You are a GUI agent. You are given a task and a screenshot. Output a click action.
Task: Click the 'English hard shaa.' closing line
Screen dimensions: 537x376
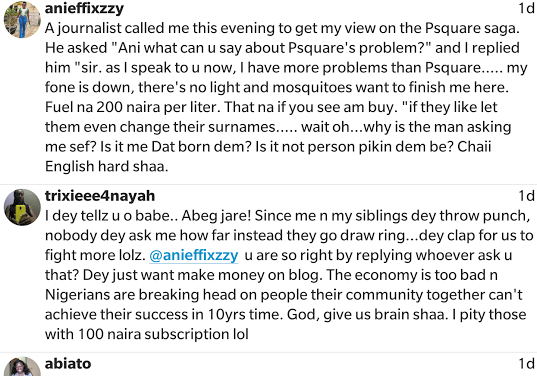(107, 166)
